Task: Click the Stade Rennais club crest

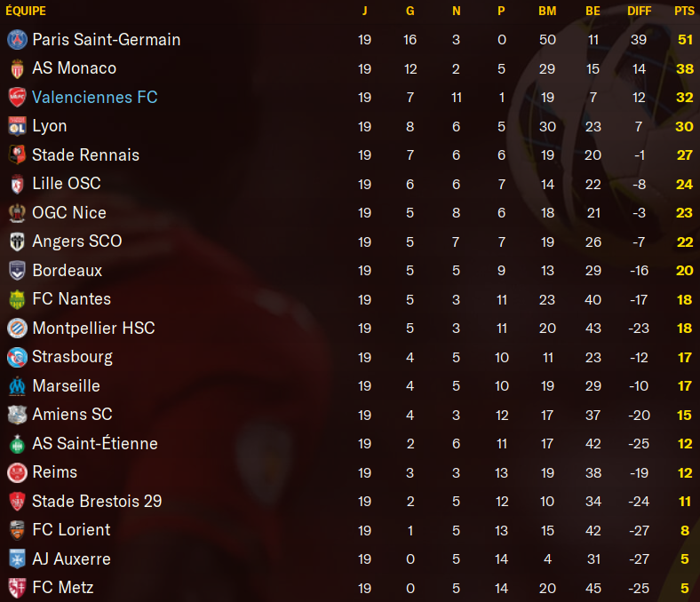Action: [x=17, y=154]
